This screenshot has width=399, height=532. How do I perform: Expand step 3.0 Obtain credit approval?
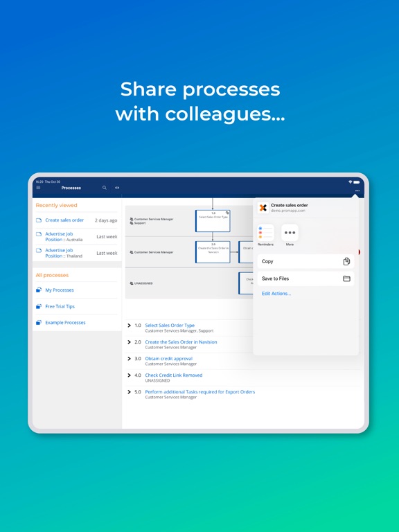click(x=130, y=359)
